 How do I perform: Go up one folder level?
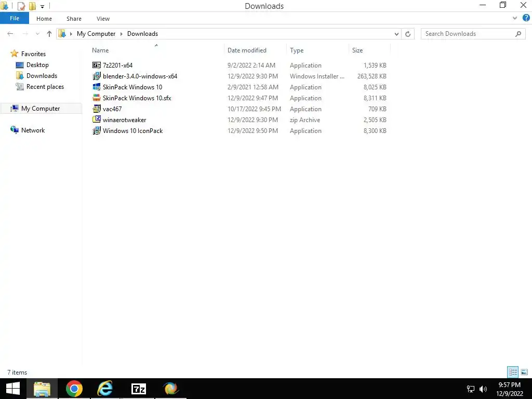click(x=49, y=34)
